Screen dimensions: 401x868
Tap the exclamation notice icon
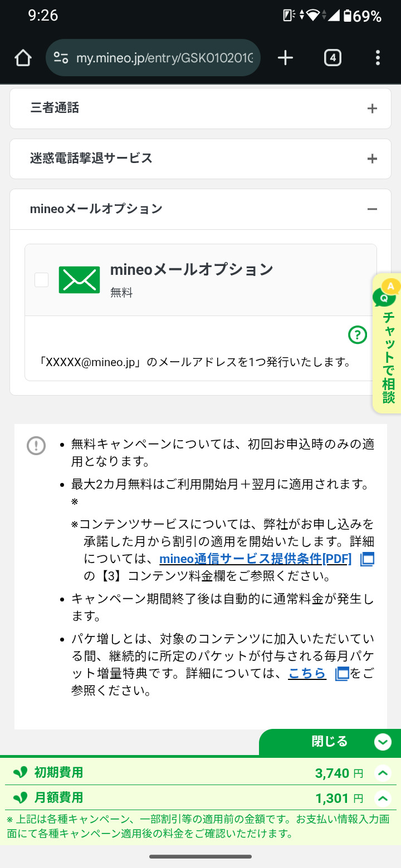(36, 445)
